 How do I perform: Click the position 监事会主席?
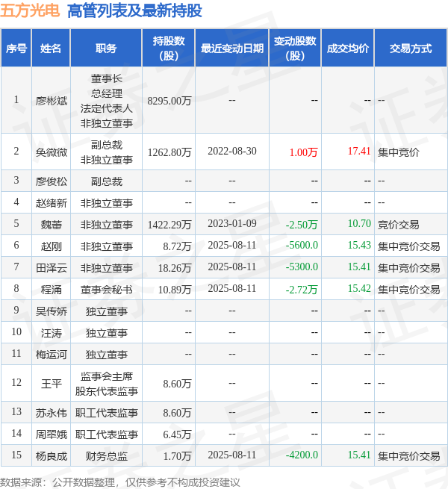tap(106, 376)
